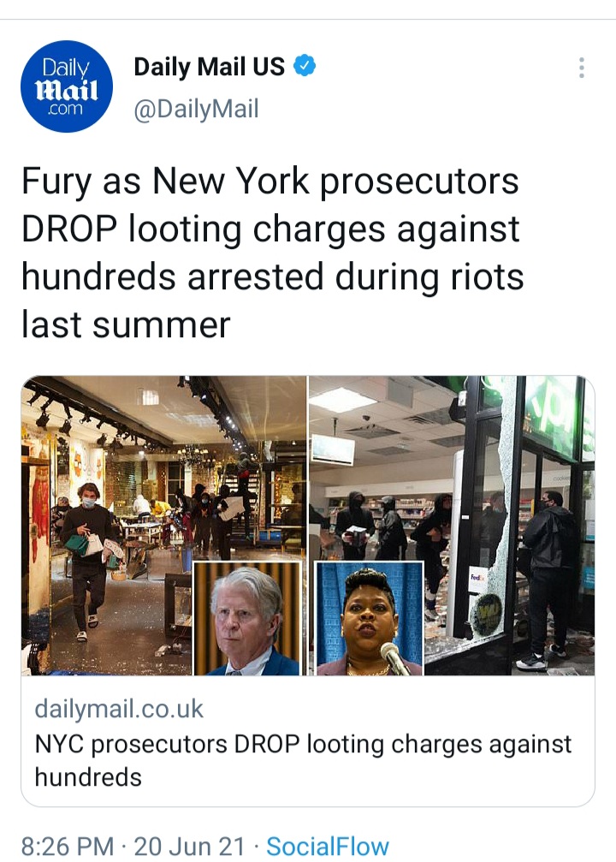
Task: Click the 8:26 PM timestamp
Action: coord(67,846)
